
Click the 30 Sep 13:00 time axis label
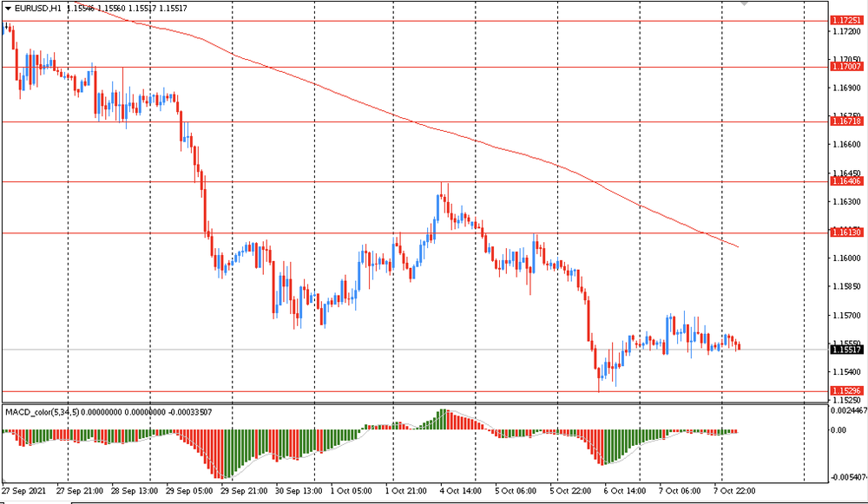tap(299, 491)
